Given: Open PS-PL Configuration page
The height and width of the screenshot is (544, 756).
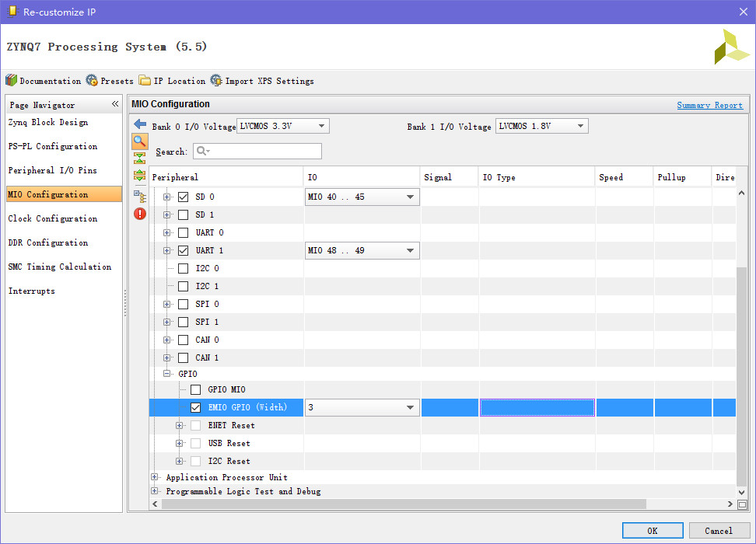Looking at the screenshot, I should coord(53,146).
